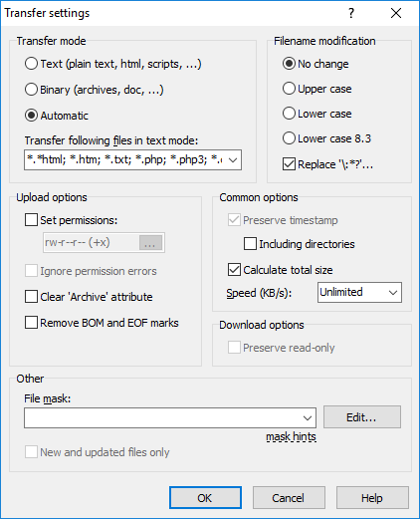Viewport: 420px width, 519px height.
Task: Expand the text mode file extensions dropdown
Action: pos(233,160)
